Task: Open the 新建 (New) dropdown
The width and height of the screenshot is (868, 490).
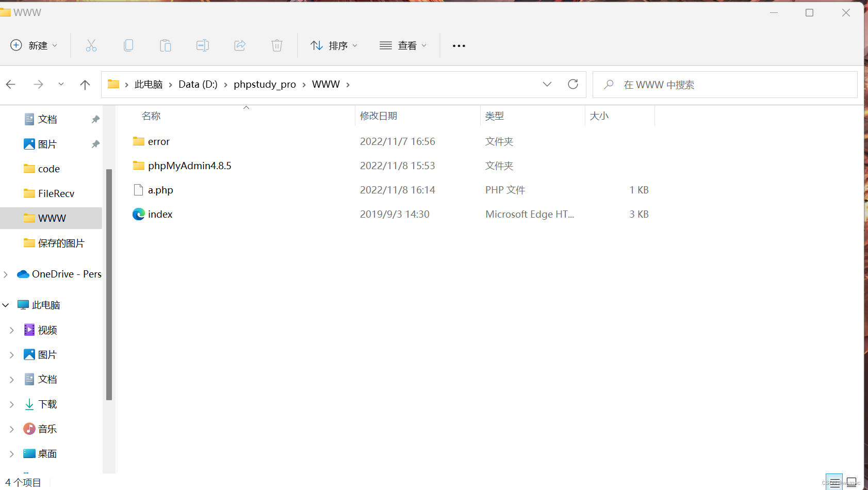Action: tap(34, 45)
